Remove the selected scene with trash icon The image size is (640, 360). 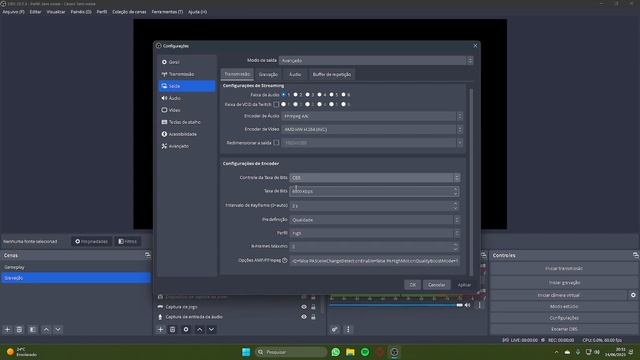pos(19,329)
